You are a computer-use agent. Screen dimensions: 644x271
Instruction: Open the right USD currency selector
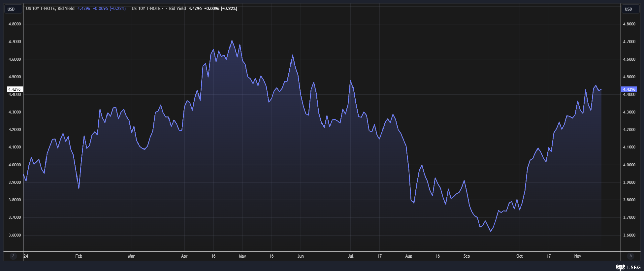click(629, 9)
